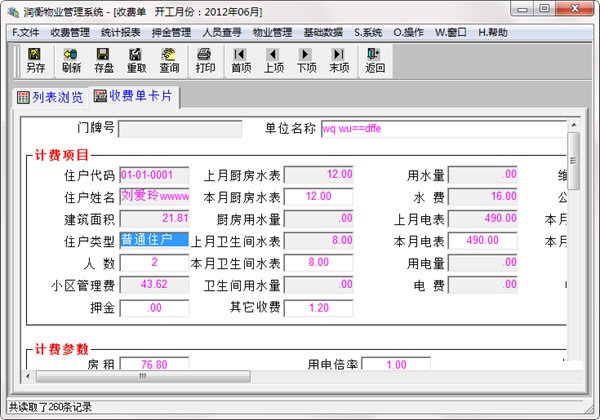Go to next record with 下项
Viewport: 600px width, 420px height.
pyautogui.click(x=307, y=61)
